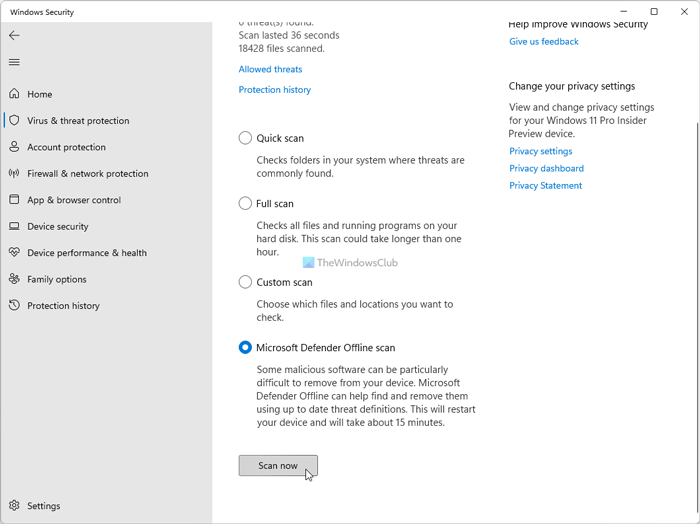
Task: Open Family options in the sidebar
Action: point(56,280)
